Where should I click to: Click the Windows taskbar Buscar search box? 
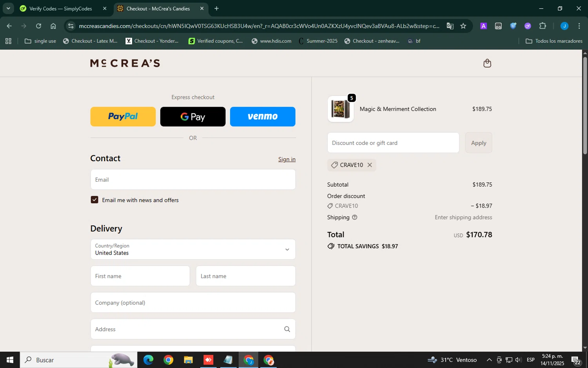pyautogui.click(x=78, y=360)
